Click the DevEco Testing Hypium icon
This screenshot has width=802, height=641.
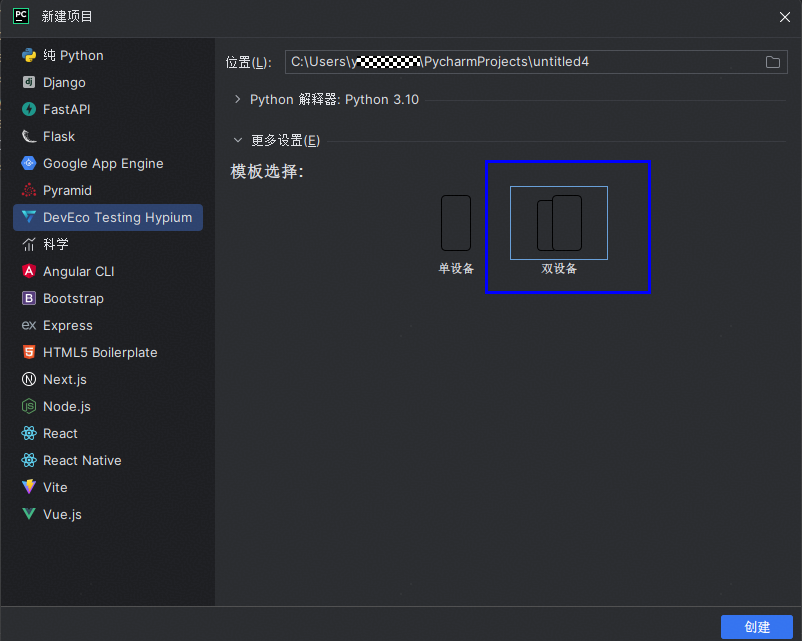tap(29, 217)
